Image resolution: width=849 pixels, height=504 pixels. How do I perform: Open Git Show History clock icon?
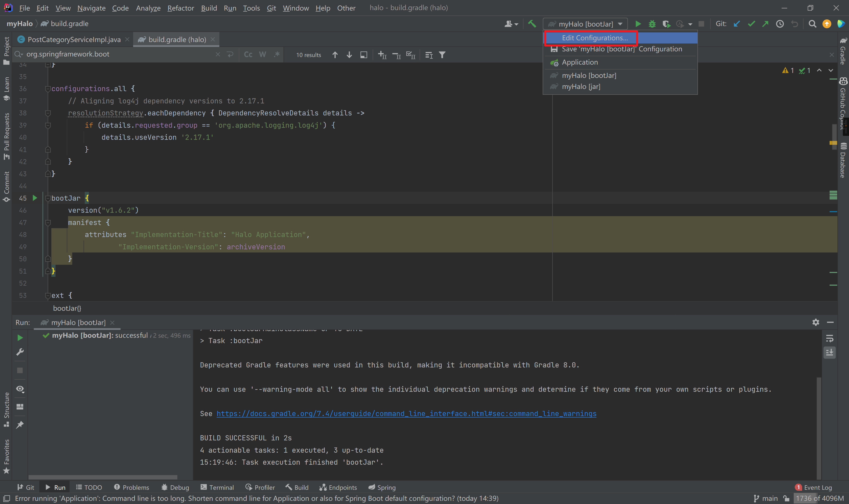(x=780, y=24)
